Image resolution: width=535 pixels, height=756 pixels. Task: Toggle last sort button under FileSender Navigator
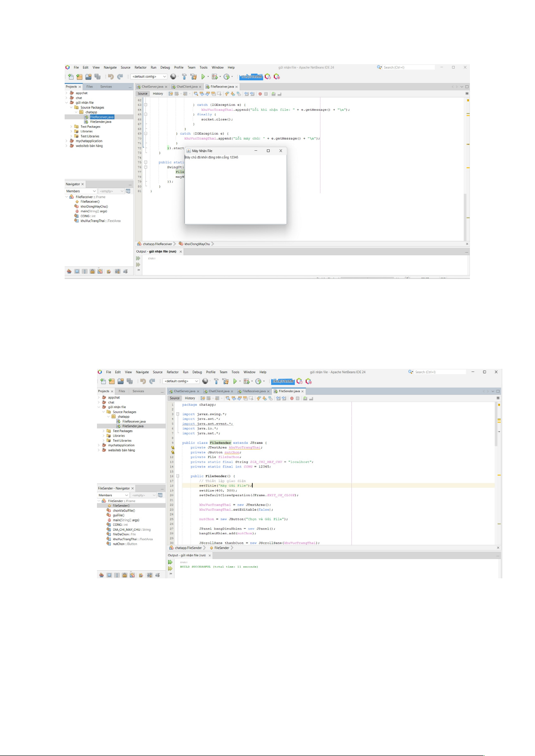click(x=157, y=575)
